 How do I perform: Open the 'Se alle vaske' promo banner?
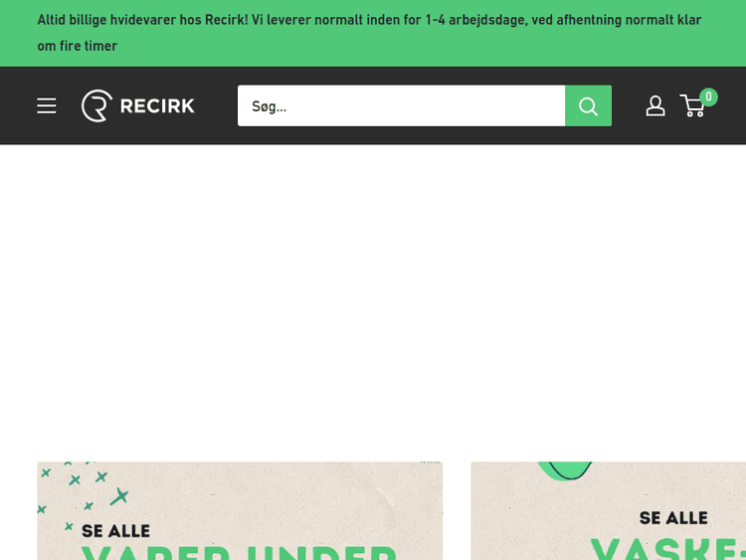coord(608,510)
